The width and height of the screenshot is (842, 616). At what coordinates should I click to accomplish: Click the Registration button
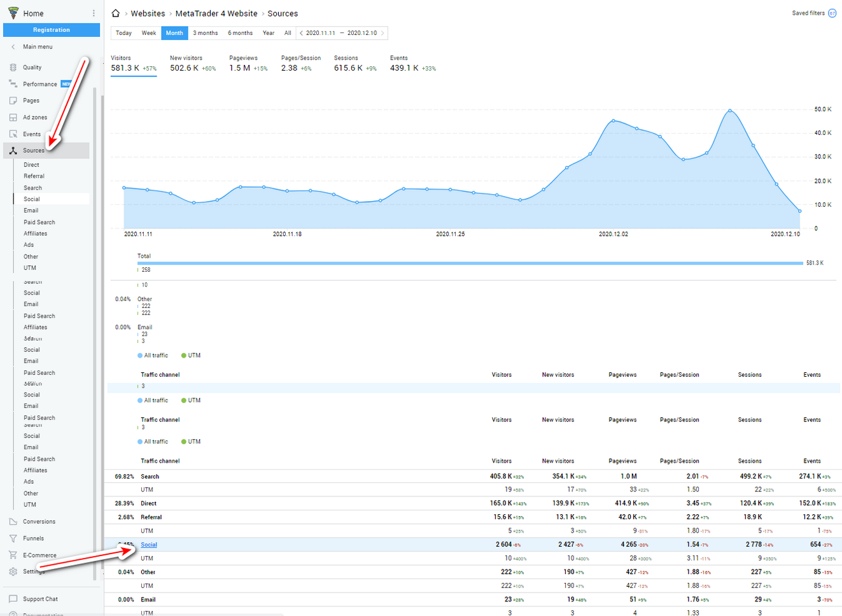tap(52, 30)
